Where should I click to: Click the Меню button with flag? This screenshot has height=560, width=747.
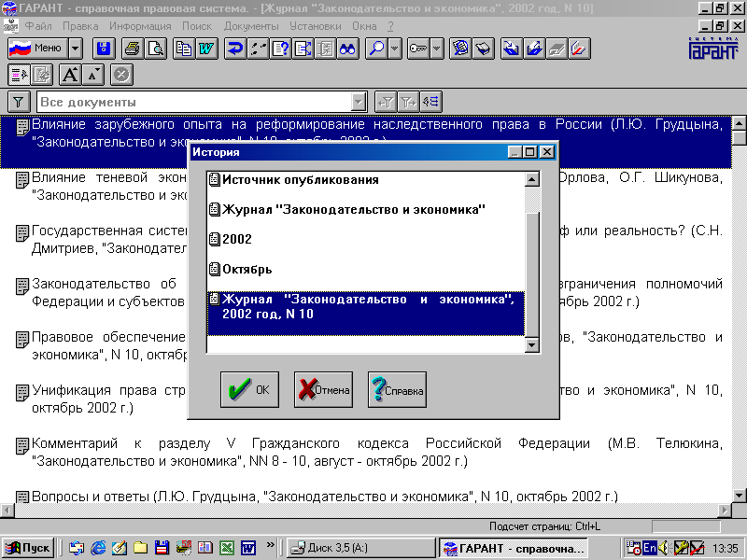click(x=38, y=49)
